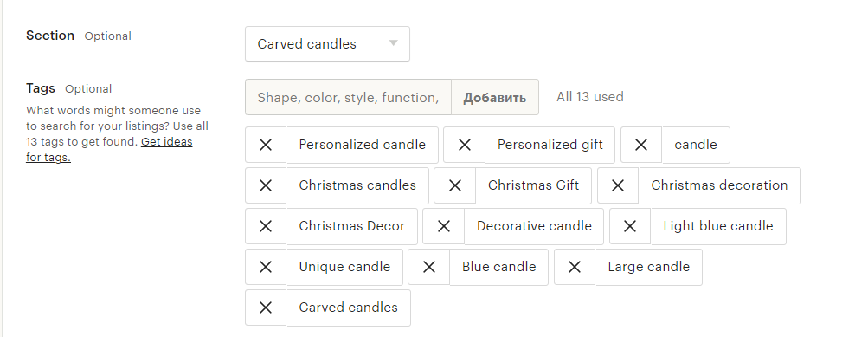The image size is (868, 337).
Task: Select the Light blue candle tag label
Action: pyautogui.click(x=718, y=226)
